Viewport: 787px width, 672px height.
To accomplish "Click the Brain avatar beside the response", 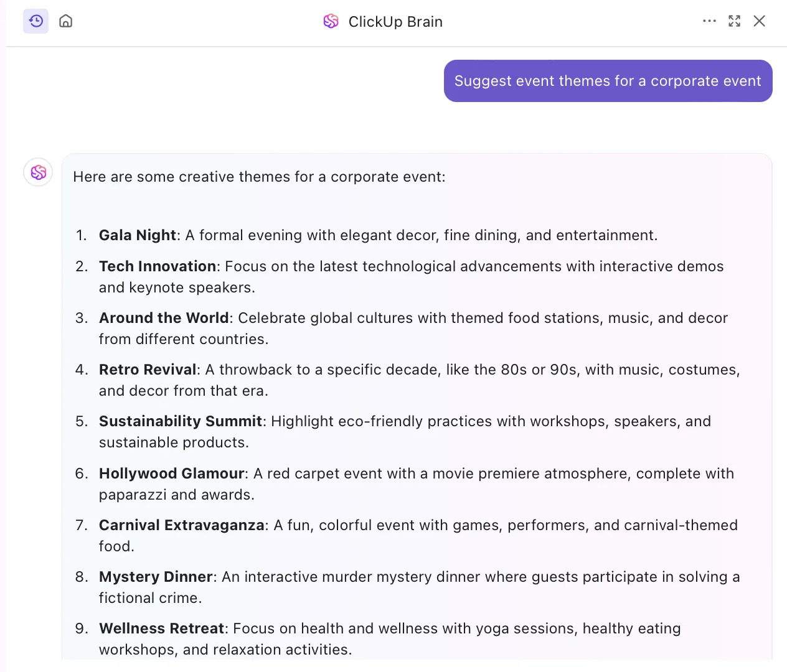I will point(38,172).
